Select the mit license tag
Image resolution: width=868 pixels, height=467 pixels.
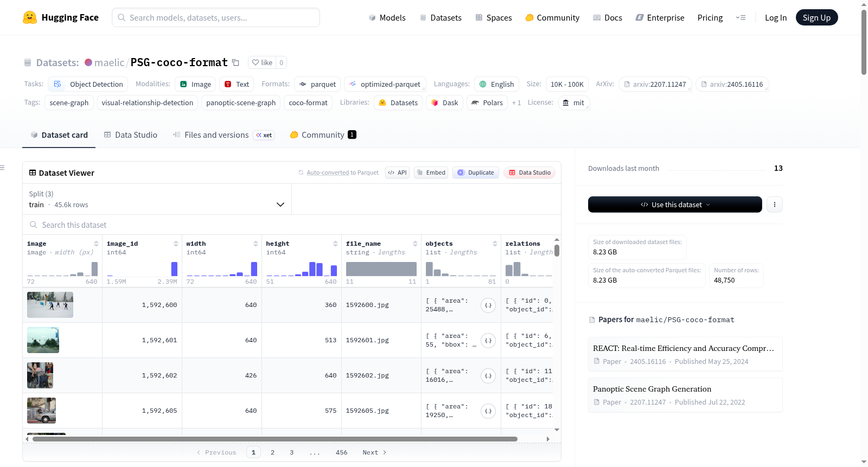click(573, 103)
